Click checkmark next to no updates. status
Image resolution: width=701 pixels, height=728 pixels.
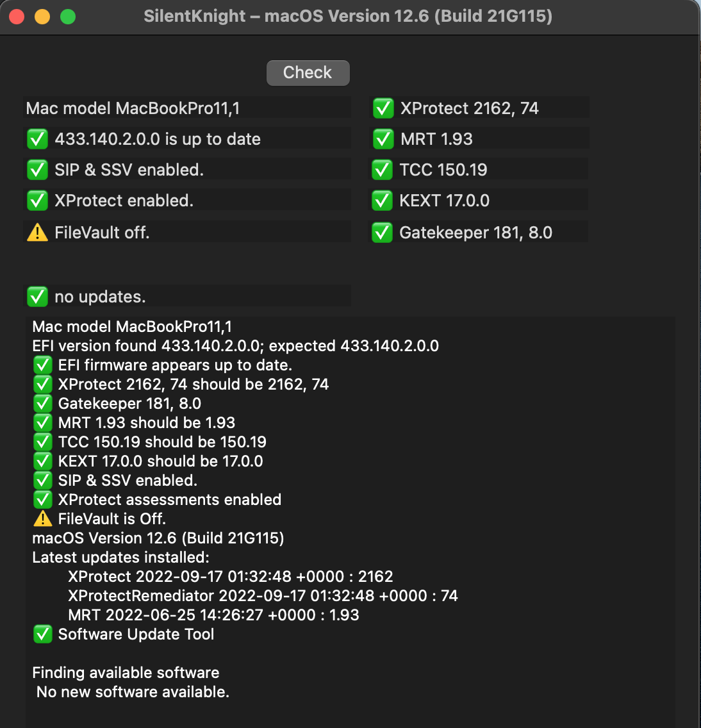pos(38,297)
